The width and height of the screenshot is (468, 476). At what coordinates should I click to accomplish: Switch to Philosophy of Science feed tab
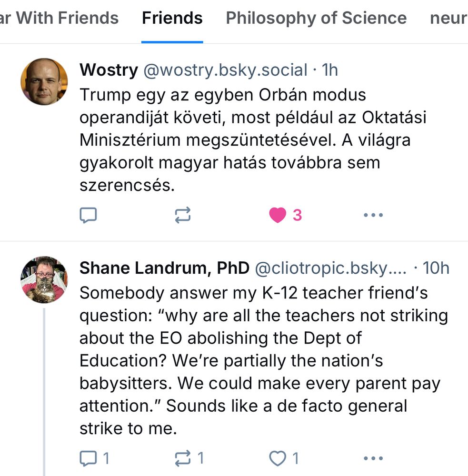316,18
